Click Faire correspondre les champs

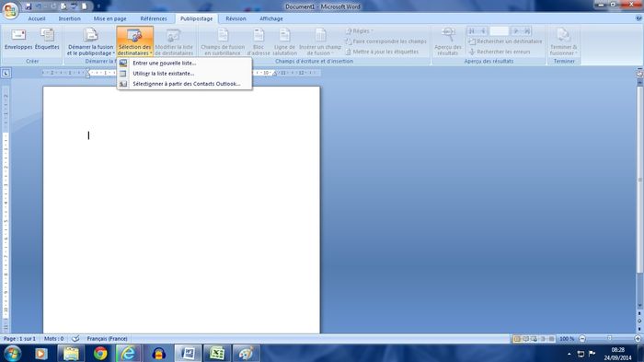pyautogui.click(x=386, y=41)
